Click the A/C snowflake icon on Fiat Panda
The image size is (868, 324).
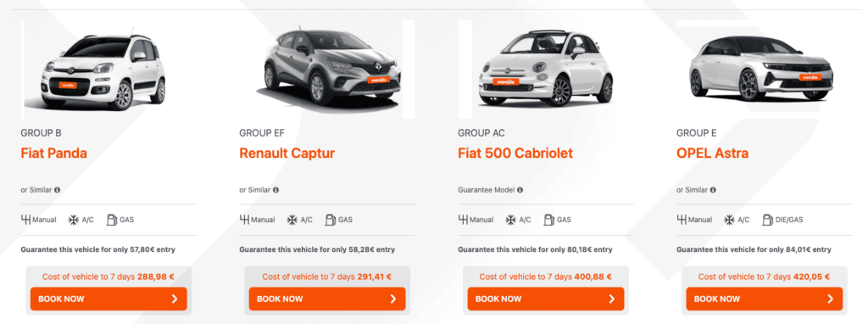[x=74, y=220]
